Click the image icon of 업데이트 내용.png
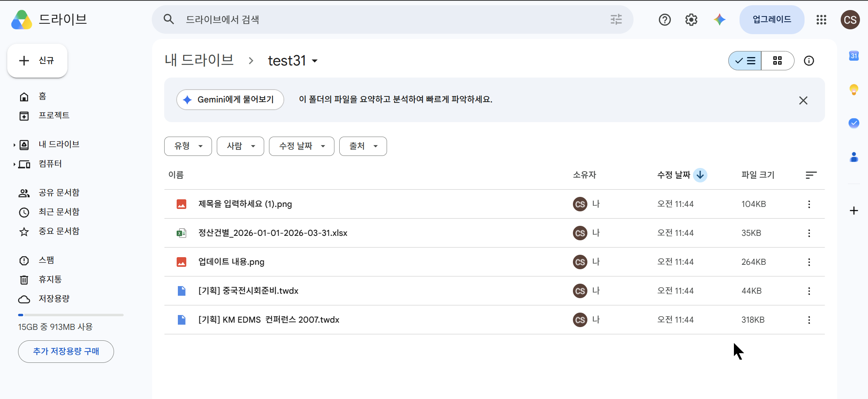 [181, 262]
